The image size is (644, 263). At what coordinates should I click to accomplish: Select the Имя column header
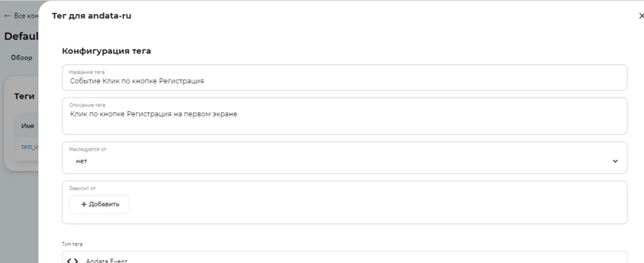click(28, 126)
